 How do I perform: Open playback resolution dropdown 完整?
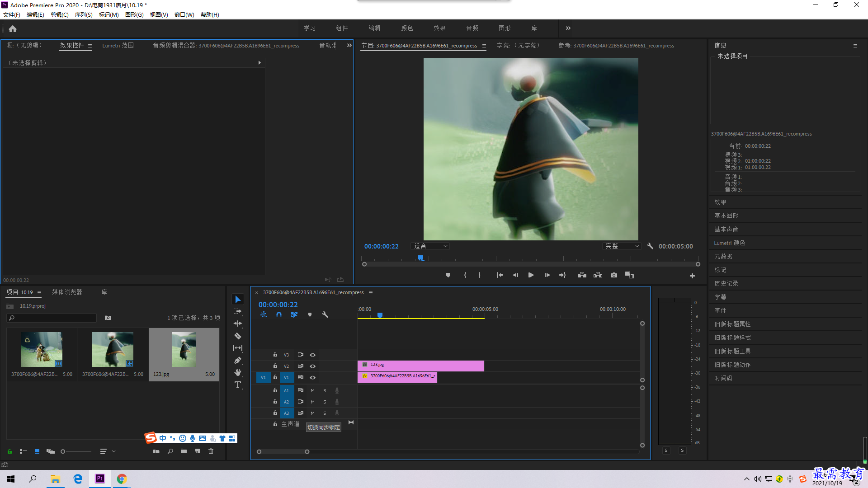coord(622,246)
